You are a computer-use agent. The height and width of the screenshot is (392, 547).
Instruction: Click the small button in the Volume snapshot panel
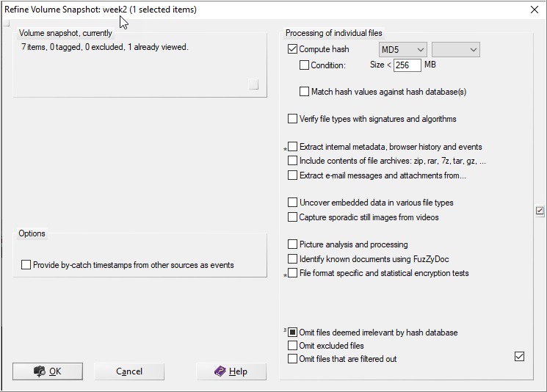(253, 84)
